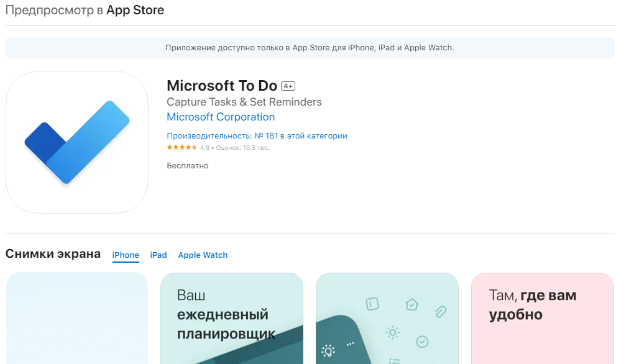Switch to the Apple Watch screenshots tab
The image size is (634, 364).
(203, 255)
